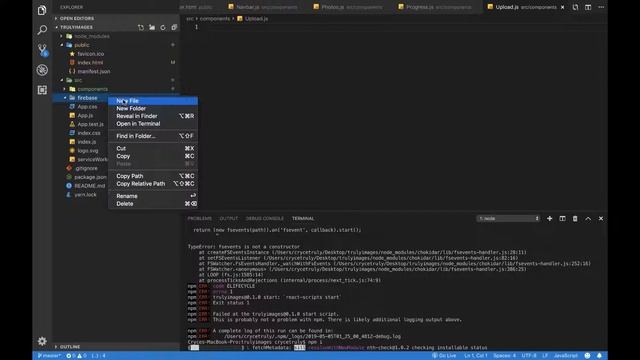
Task: Choose Delete from context menu
Action: pyautogui.click(x=153, y=204)
